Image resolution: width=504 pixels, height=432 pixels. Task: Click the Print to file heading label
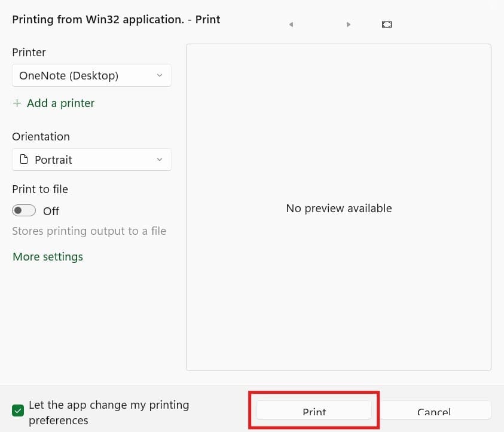(40, 189)
